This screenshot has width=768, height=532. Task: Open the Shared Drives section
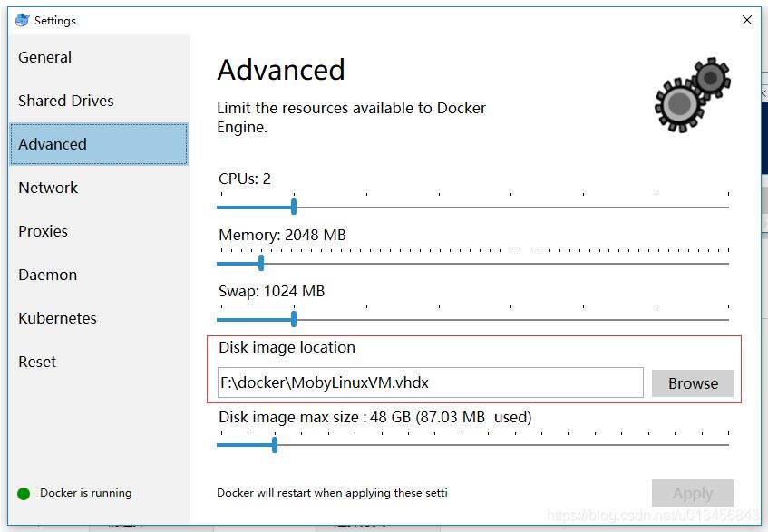click(67, 100)
